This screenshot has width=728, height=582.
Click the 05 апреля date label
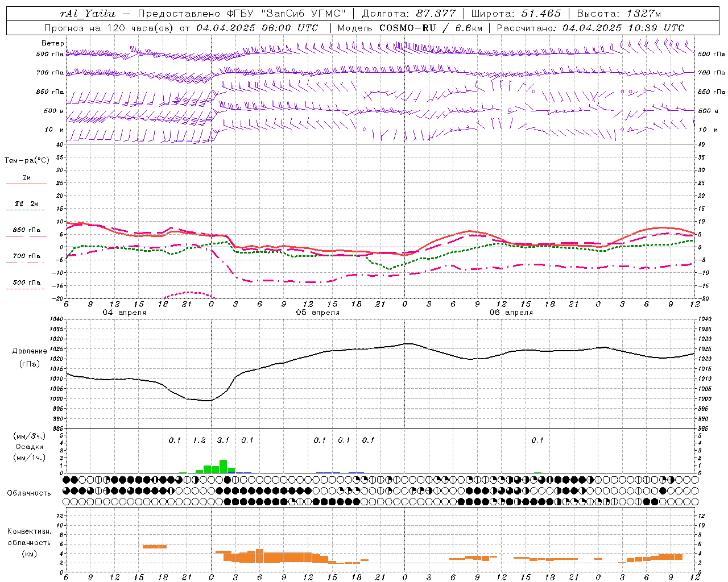(317, 313)
